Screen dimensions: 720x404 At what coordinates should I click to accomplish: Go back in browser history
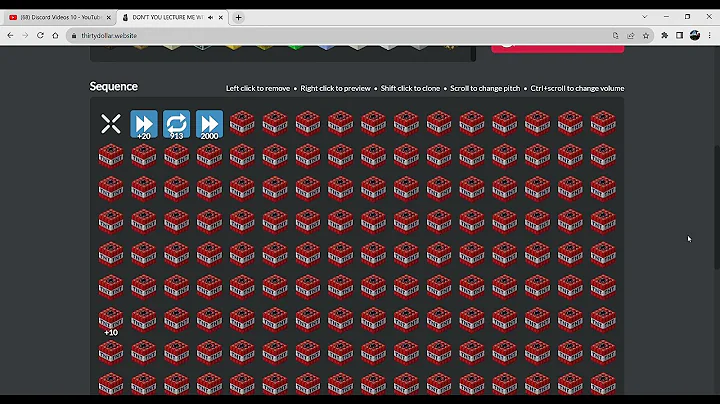(10, 35)
